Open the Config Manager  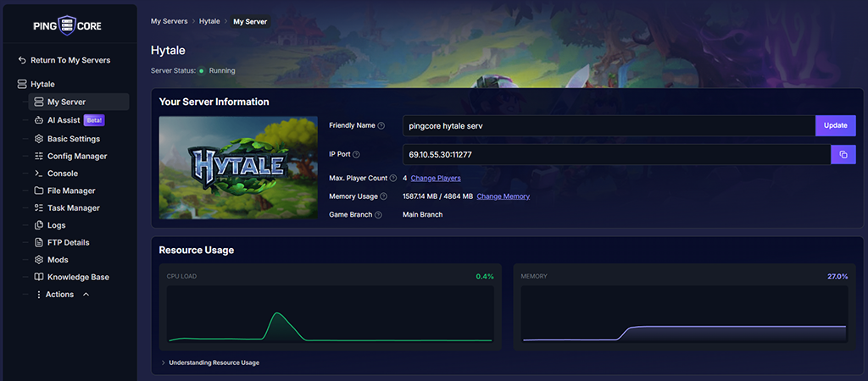(x=77, y=157)
